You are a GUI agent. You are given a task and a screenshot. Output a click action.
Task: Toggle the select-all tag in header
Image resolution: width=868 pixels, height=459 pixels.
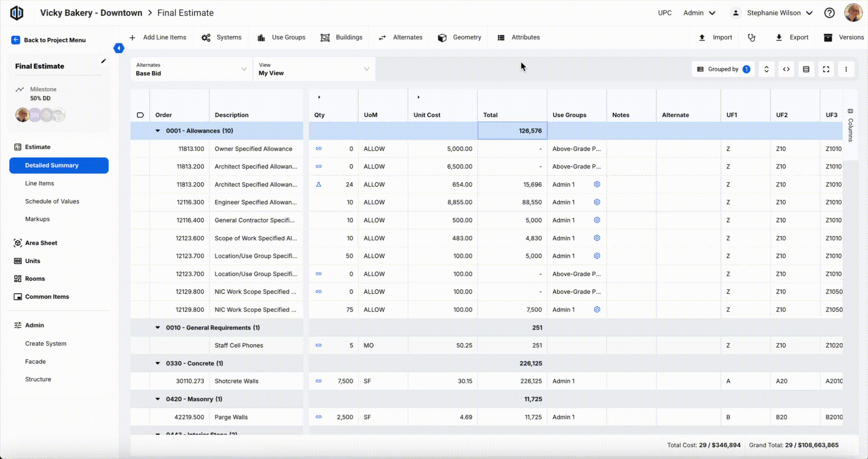click(x=141, y=115)
